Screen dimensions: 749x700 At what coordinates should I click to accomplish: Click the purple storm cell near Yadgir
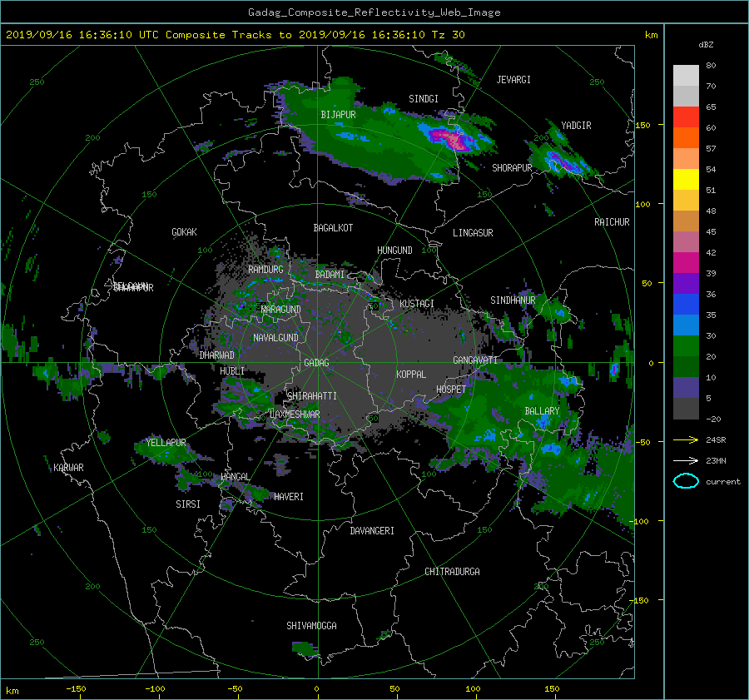click(561, 161)
